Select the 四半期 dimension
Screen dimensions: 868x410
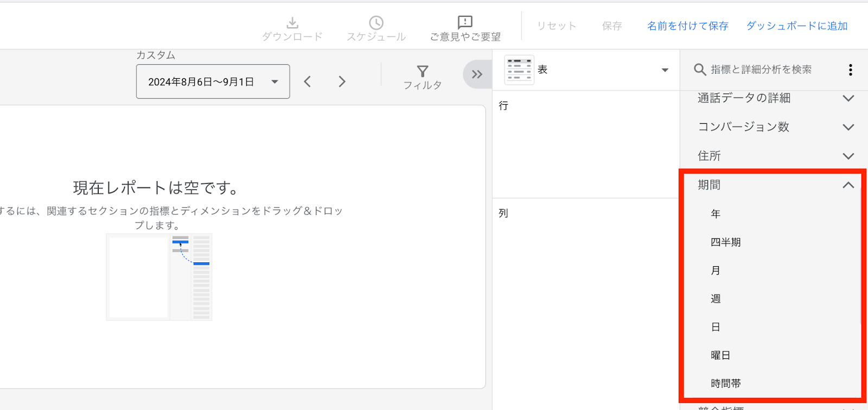pos(726,242)
